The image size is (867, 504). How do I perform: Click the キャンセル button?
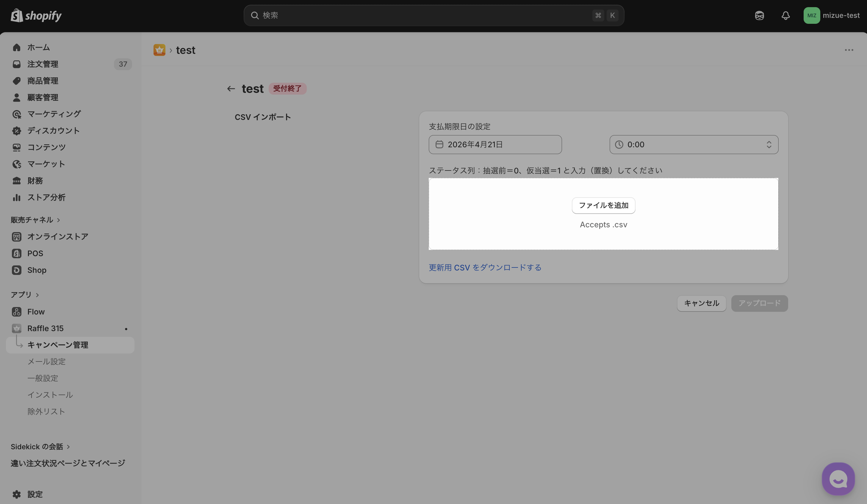pyautogui.click(x=702, y=303)
